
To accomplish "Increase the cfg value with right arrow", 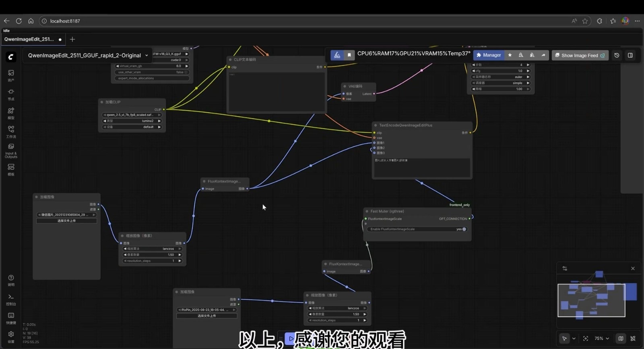I will [x=528, y=71].
